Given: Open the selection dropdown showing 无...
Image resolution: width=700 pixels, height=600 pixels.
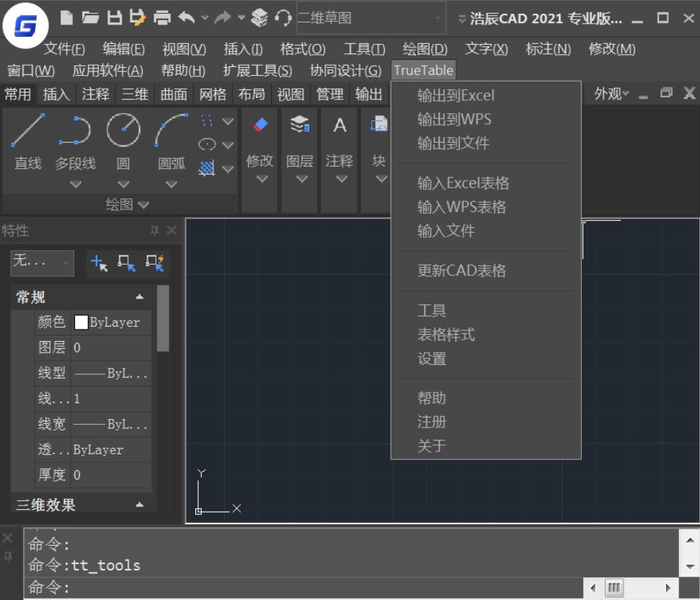Looking at the screenshot, I should click(x=43, y=263).
